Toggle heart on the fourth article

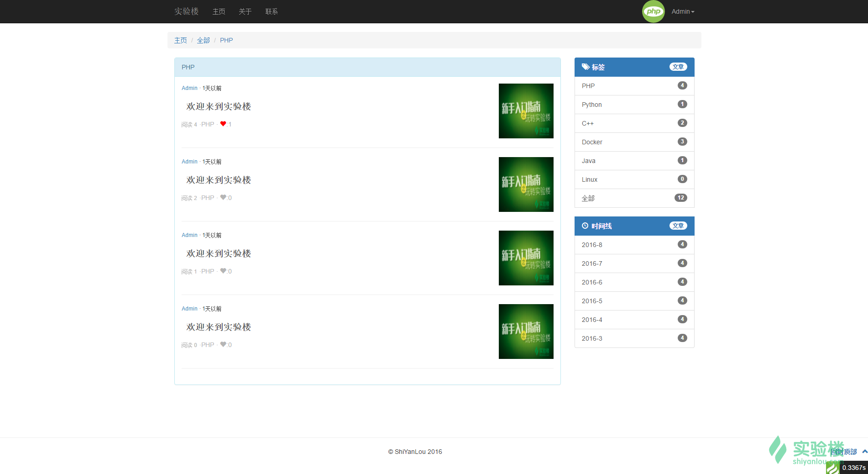(223, 344)
